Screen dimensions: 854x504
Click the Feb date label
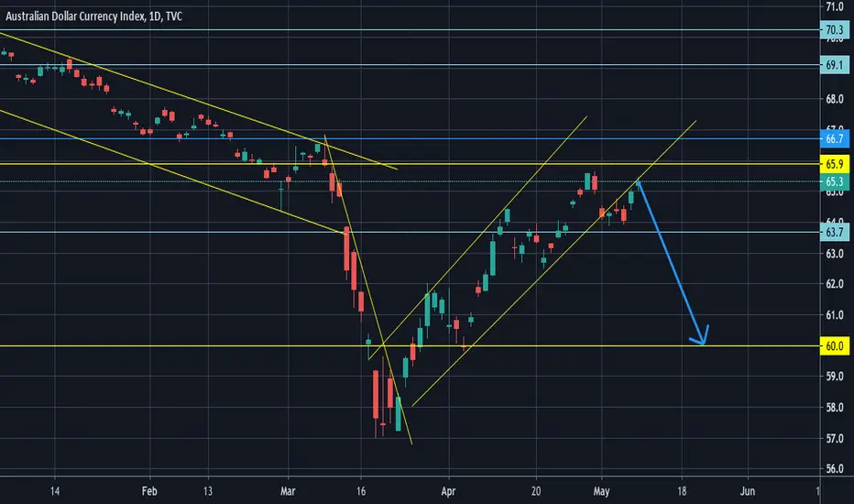(149, 491)
